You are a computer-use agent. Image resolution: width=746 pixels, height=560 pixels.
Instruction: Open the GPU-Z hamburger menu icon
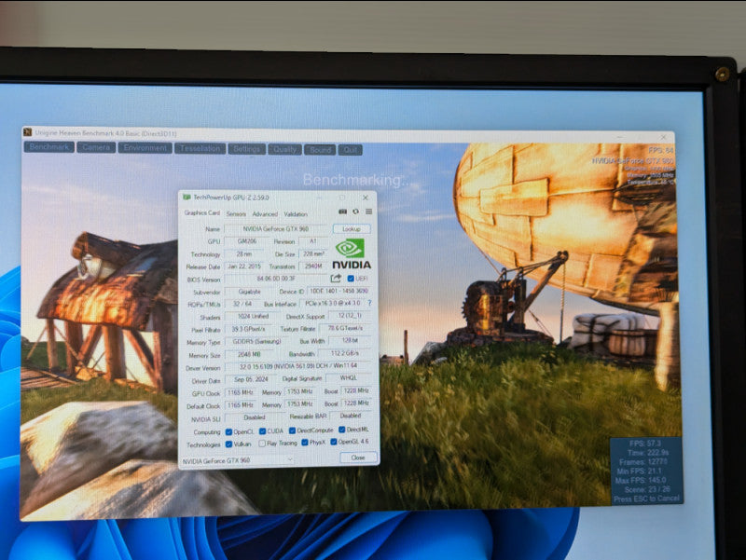pyautogui.click(x=368, y=212)
